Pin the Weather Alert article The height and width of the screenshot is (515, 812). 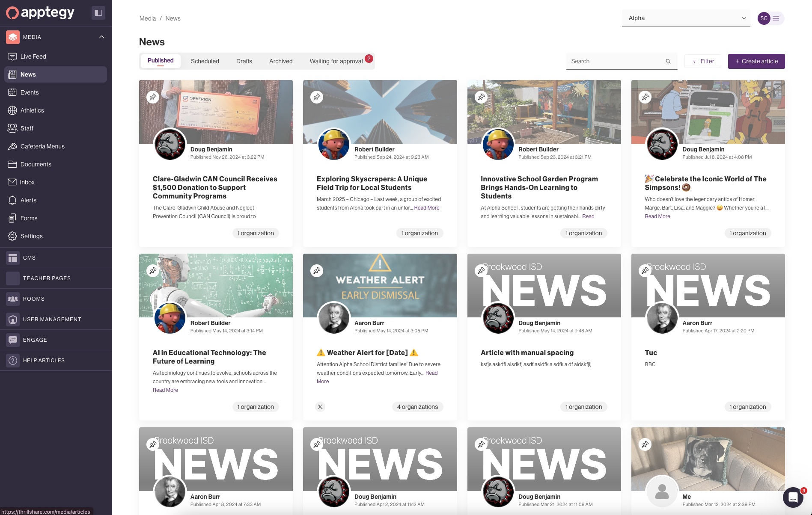click(x=317, y=271)
